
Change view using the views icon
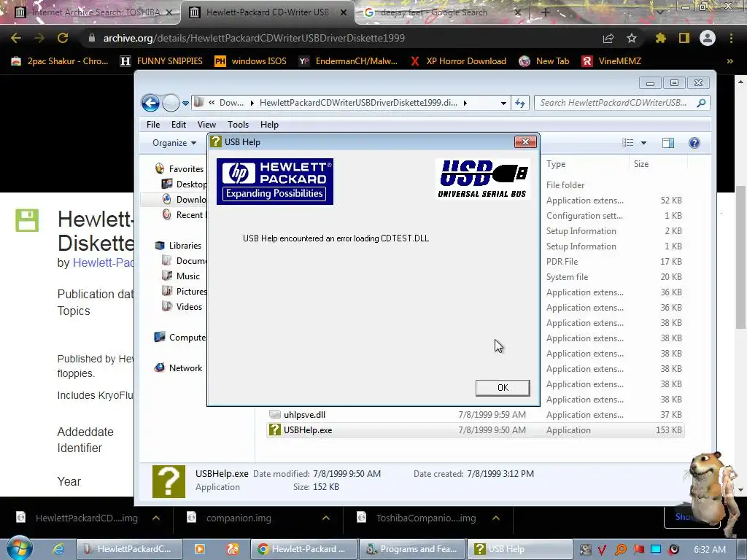[627, 143]
